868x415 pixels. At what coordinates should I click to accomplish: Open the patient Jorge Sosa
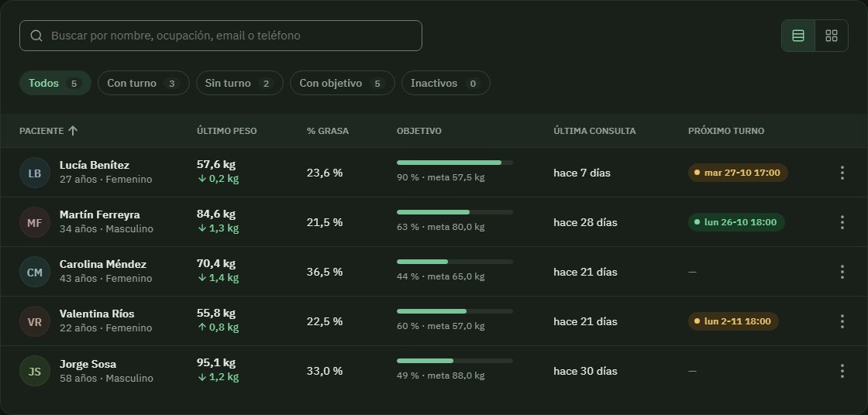88,364
